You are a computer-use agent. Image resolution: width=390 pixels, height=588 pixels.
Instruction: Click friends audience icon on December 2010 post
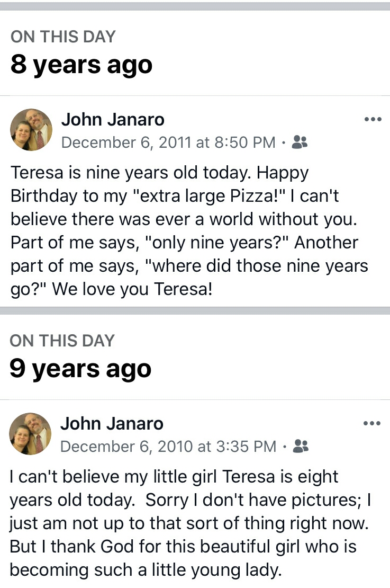pos(301,447)
